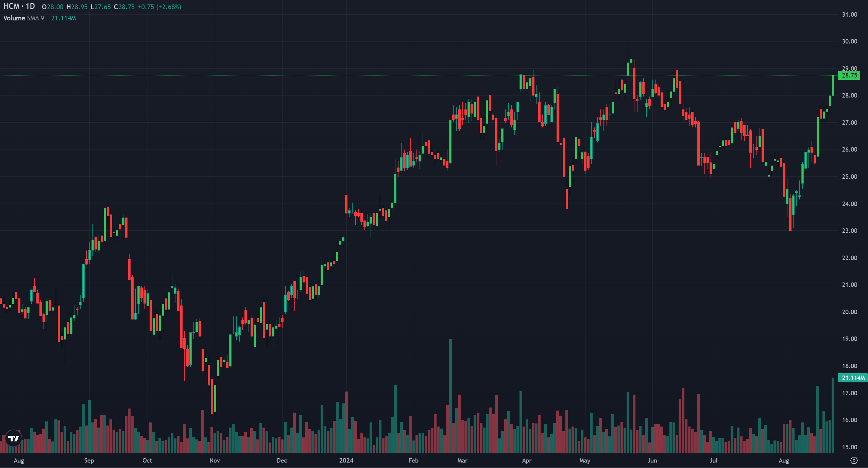This screenshot has height=468, width=868.
Task: Click the Apr label on time axis
Action: pyautogui.click(x=526, y=461)
